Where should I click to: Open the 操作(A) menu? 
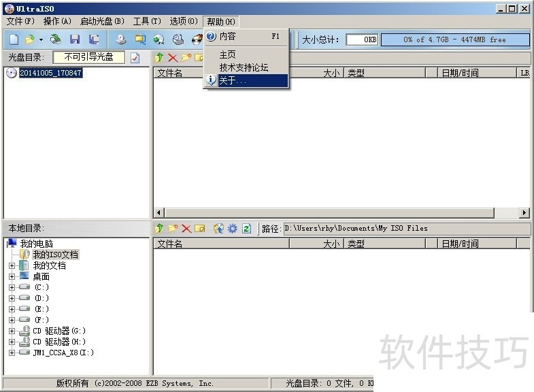pos(57,22)
